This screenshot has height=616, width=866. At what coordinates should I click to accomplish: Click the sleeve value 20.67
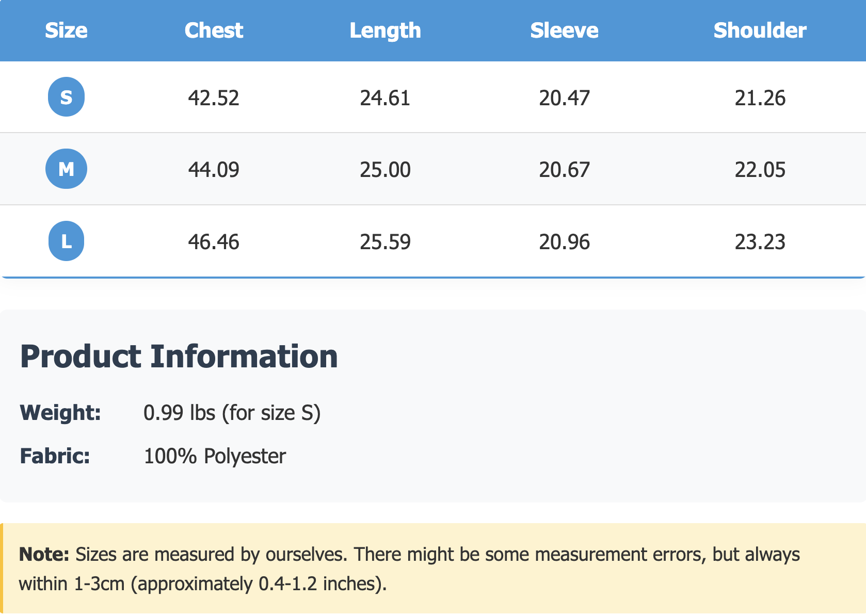(564, 170)
